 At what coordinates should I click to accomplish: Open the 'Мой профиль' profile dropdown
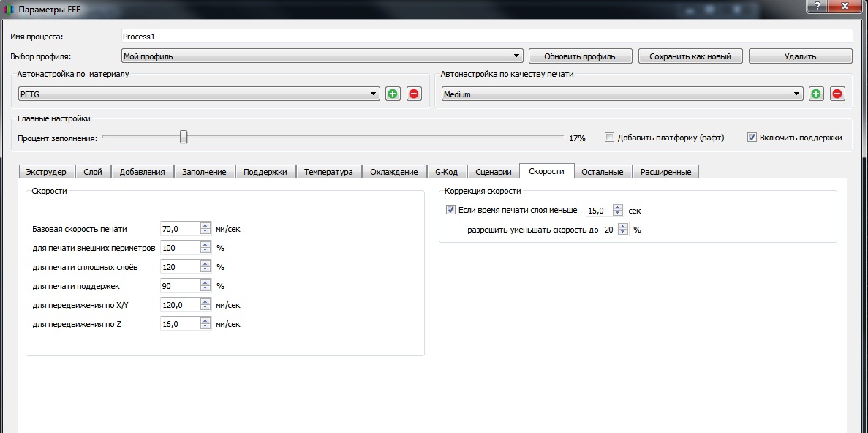coord(322,56)
